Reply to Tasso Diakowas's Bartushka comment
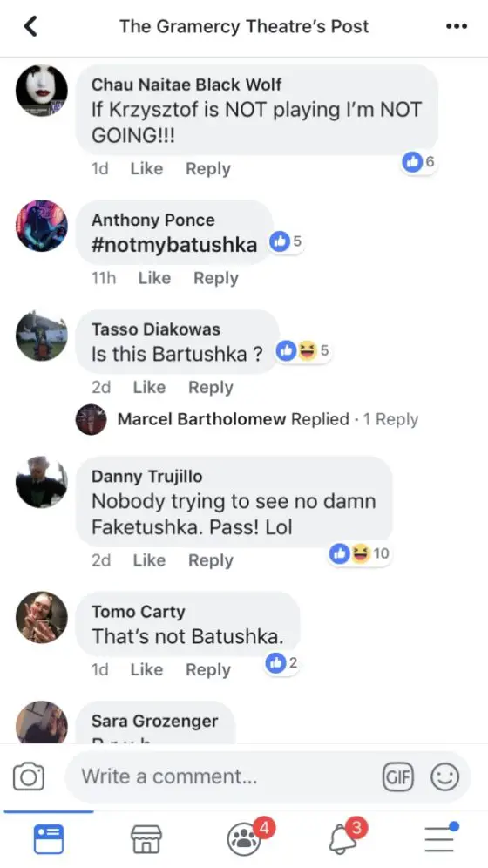 pyautogui.click(x=211, y=388)
